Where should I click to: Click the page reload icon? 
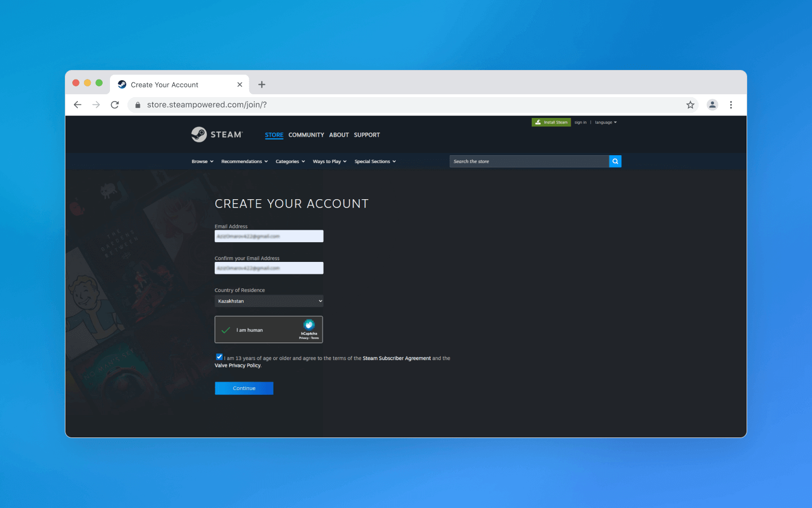click(114, 104)
